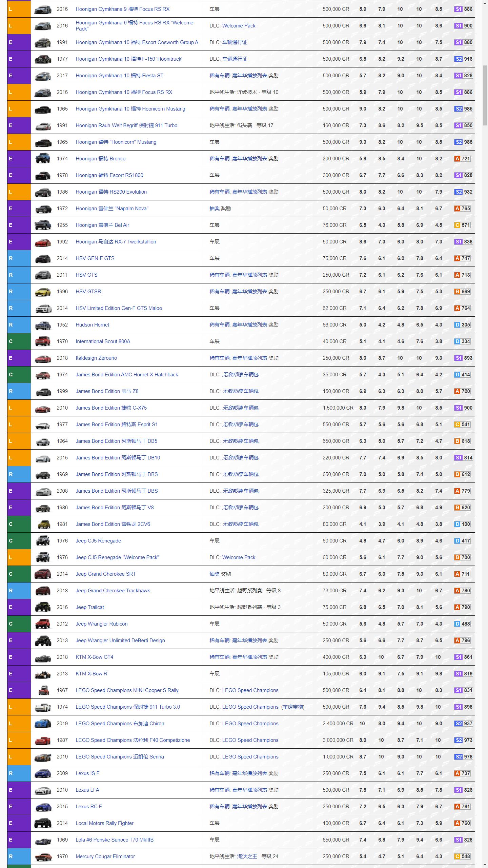Click the Mercury Cougar Eliminator link
Viewport: 488px width, 868px height.
click(105, 856)
